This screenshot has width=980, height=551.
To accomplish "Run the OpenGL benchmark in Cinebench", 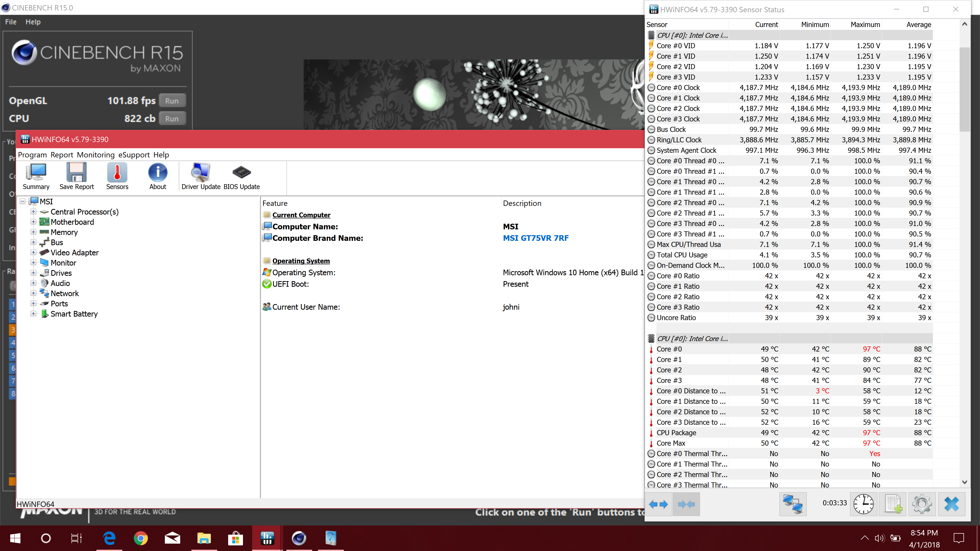I will pyautogui.click(x=172, y=101).
